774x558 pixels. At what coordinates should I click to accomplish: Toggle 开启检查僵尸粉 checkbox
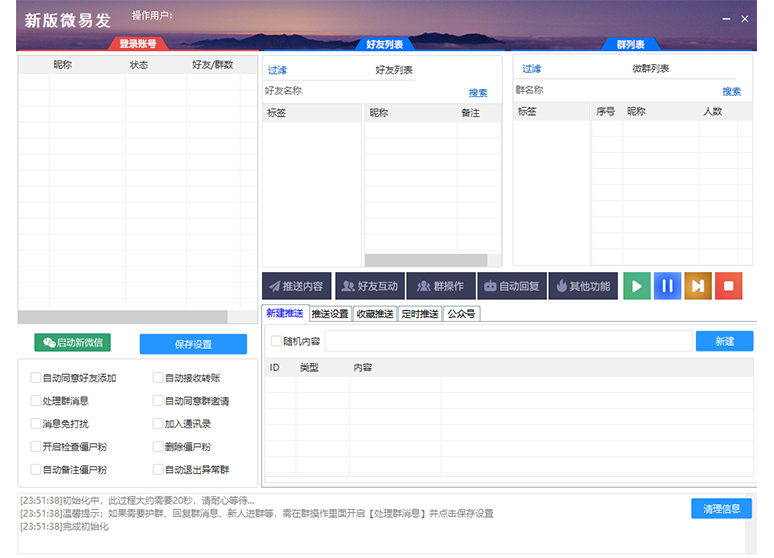coord(36,446)
